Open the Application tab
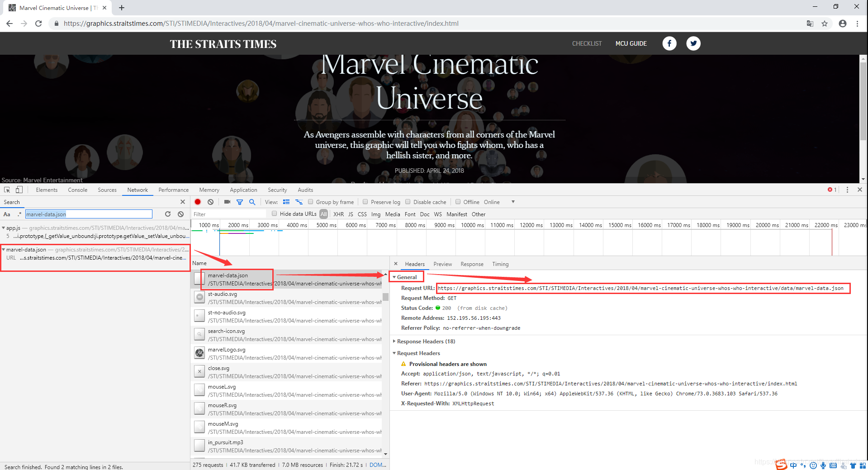The height and width of the screenshot is (470, 868). [x=243, y=190]
